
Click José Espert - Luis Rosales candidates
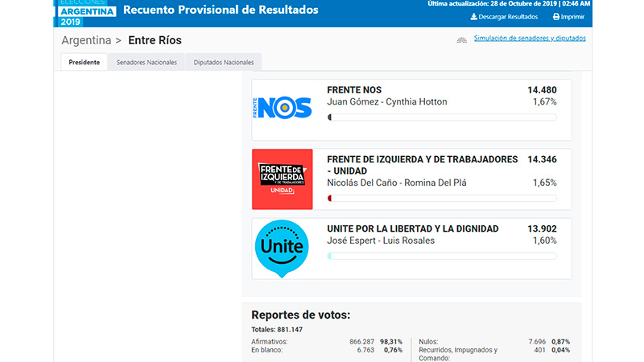coord(381,241)
